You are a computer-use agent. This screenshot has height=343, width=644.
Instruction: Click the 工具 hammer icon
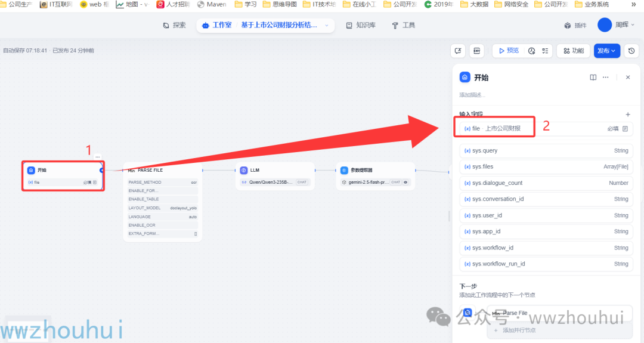[395, 26]
